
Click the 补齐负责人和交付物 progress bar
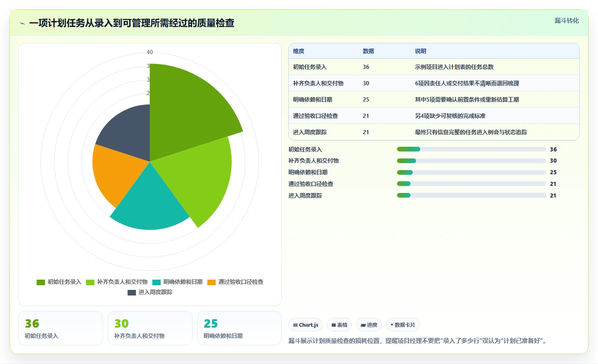(472, 161)
